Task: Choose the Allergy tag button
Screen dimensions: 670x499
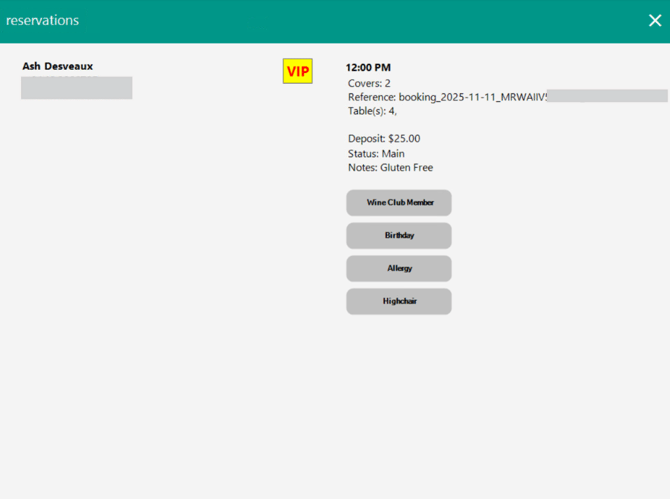Action: click(399, 269)
